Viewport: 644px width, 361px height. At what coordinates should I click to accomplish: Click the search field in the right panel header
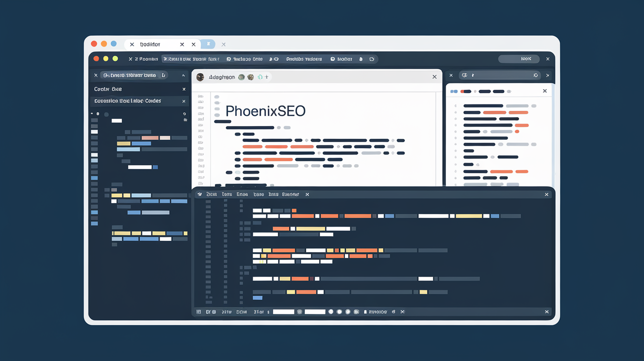tap(499, 76)
